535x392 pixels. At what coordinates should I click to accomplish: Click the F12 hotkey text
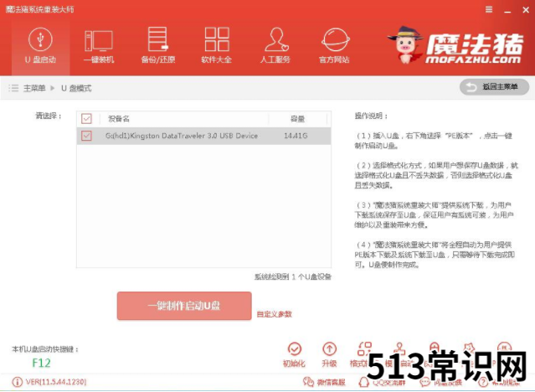(41, 363)
